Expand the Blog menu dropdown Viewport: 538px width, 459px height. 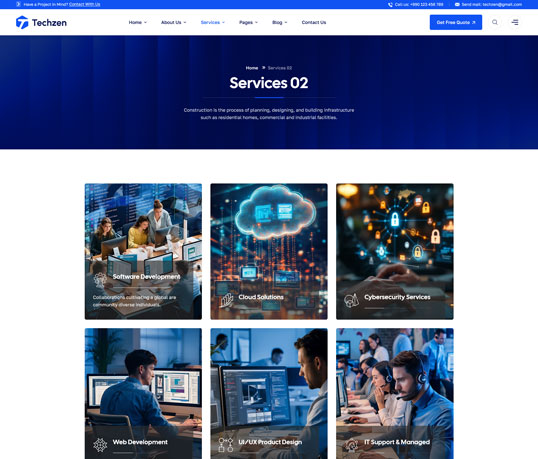280,22
